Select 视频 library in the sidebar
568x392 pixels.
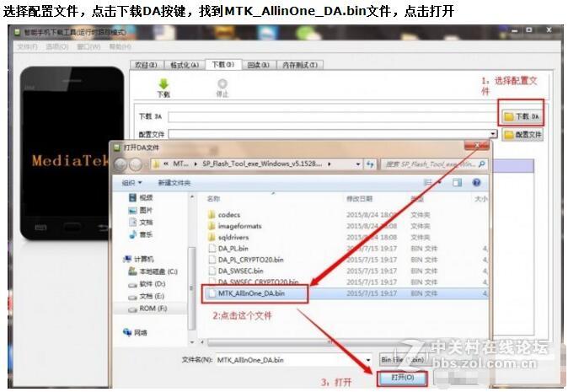click(x=142, y=197)
